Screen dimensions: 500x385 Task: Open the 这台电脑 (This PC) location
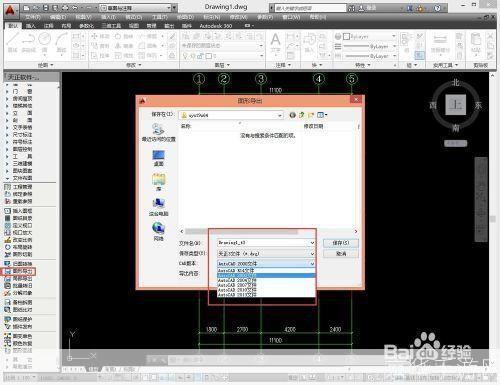click(158, 207)
